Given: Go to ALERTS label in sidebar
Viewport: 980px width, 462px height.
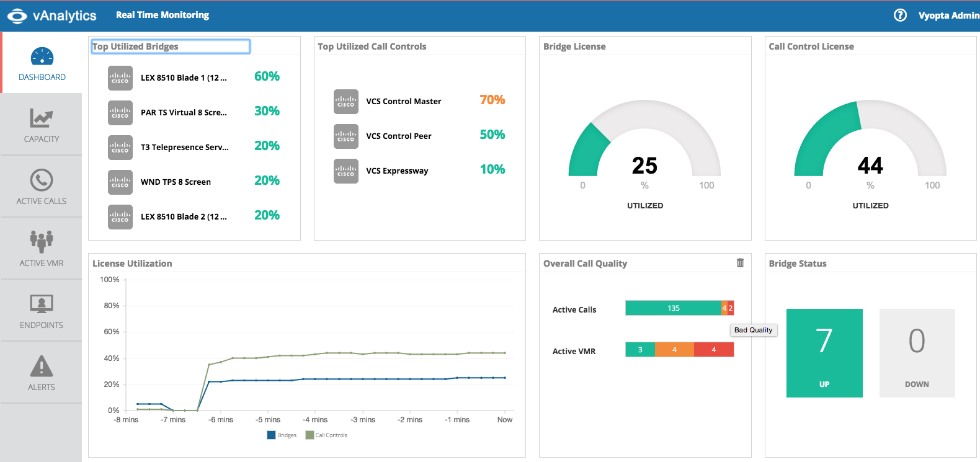Looking at the screenshot, I should pos(42,387).
